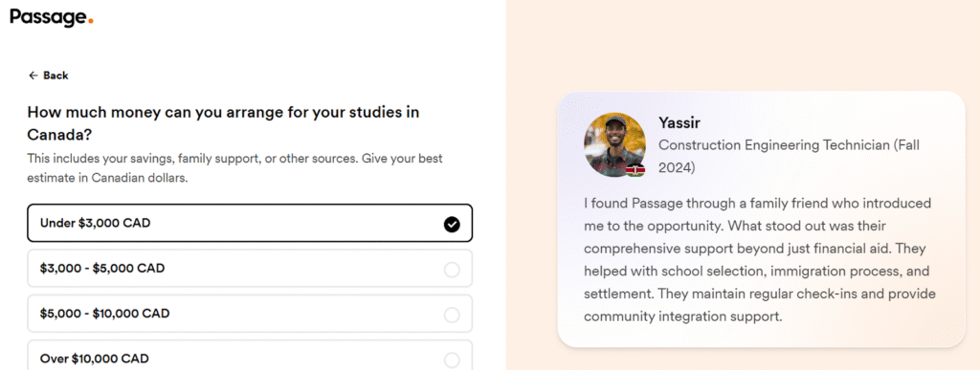Click the helper text about Canadian dollars estimate

(x=234, y=168)
